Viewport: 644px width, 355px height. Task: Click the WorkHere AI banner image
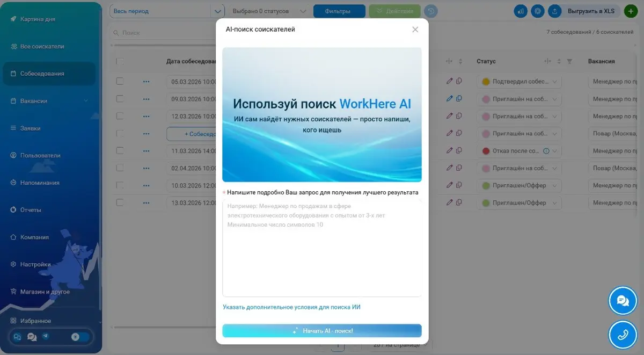tap(322, 114)
